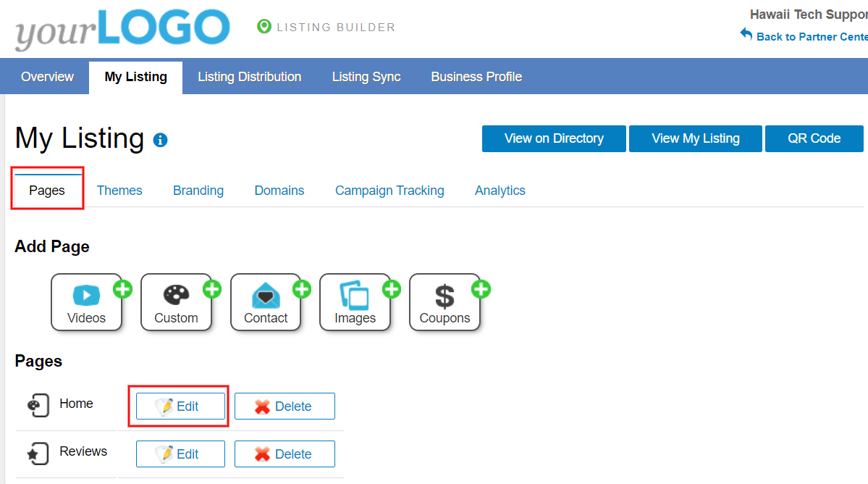Click the Reviews page star icon
868x484 pixels.
[38, 453]
